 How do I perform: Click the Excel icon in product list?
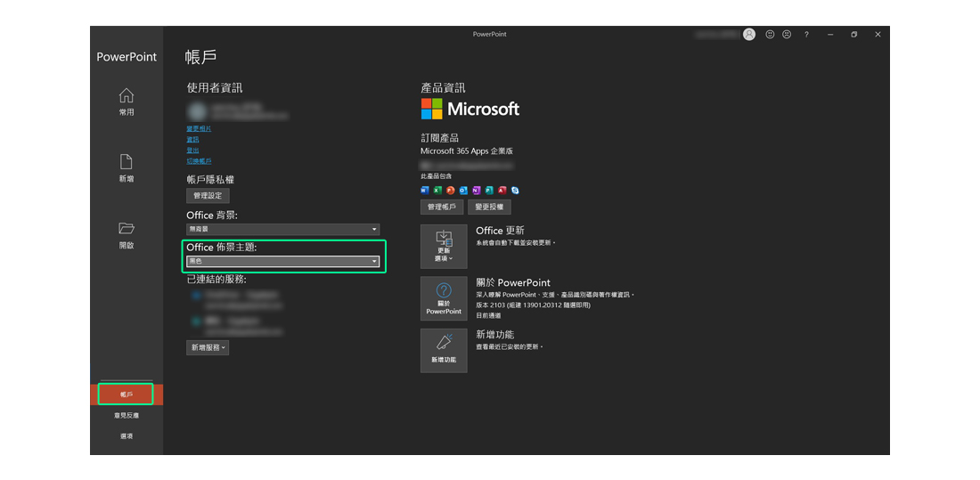pyautogui.click(x=437, y=190)
